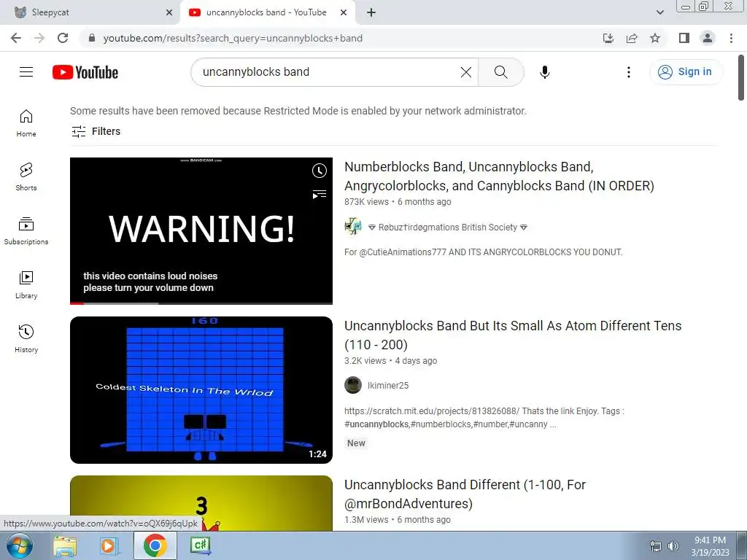Open Shorts in sidebar

[26, 177]
